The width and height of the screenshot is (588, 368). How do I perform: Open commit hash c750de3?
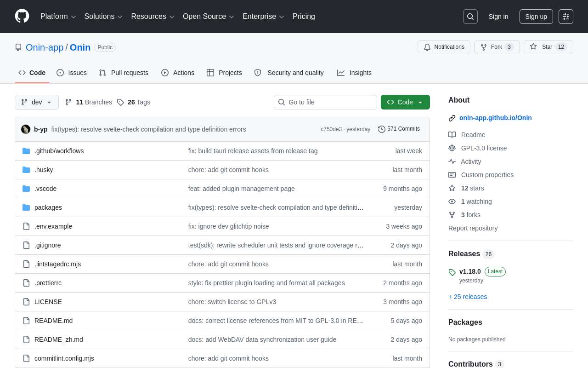click(x=331, y=129)
